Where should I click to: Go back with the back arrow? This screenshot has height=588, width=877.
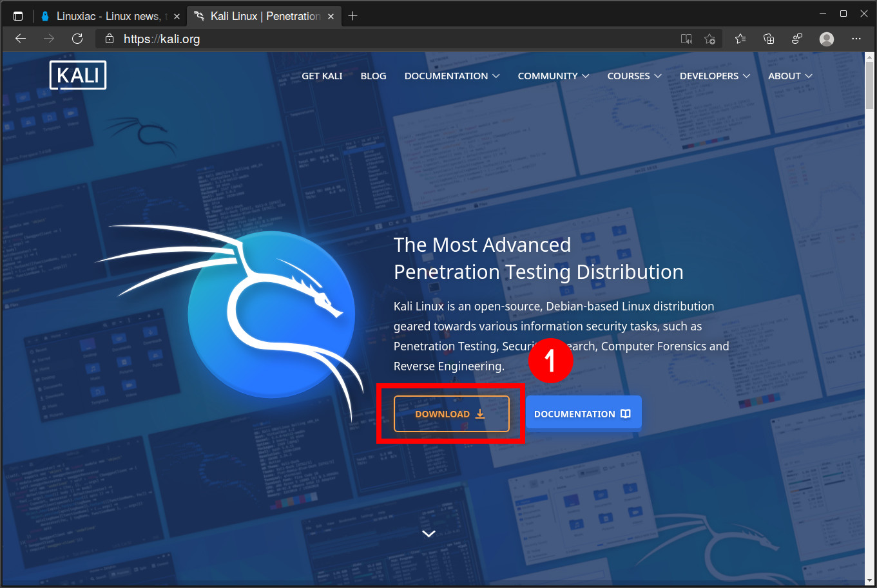(x=21, y=39)
